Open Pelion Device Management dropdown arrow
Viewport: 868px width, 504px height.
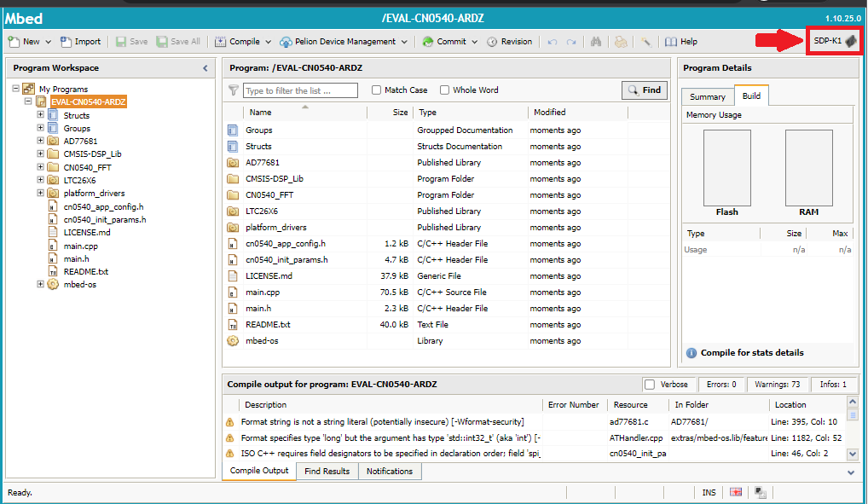404,42
